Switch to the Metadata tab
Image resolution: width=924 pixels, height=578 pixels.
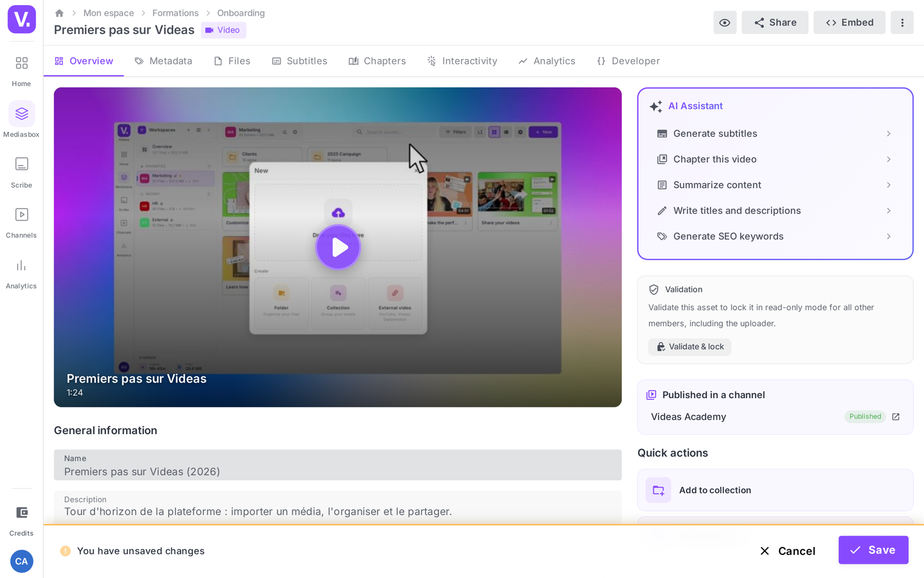[x=163, y=61]
